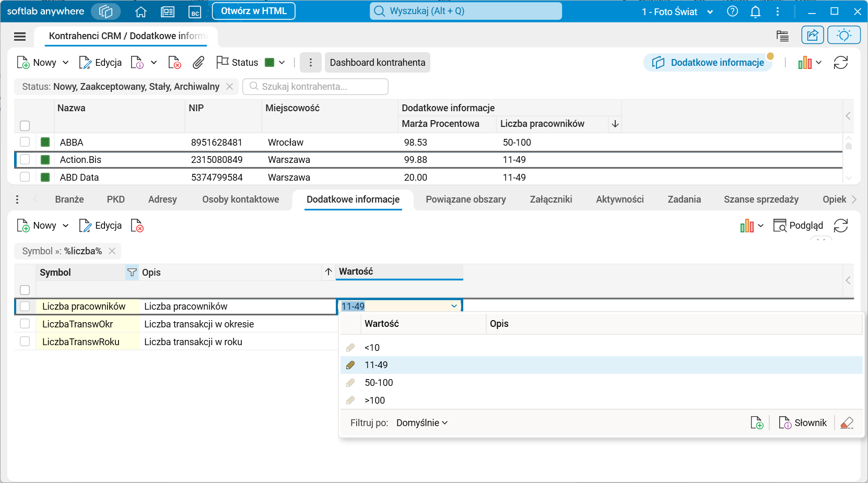Switch to the Osoby kontaktowe tab
Screen dimensions: 868x483
click(x=241, y=199)
